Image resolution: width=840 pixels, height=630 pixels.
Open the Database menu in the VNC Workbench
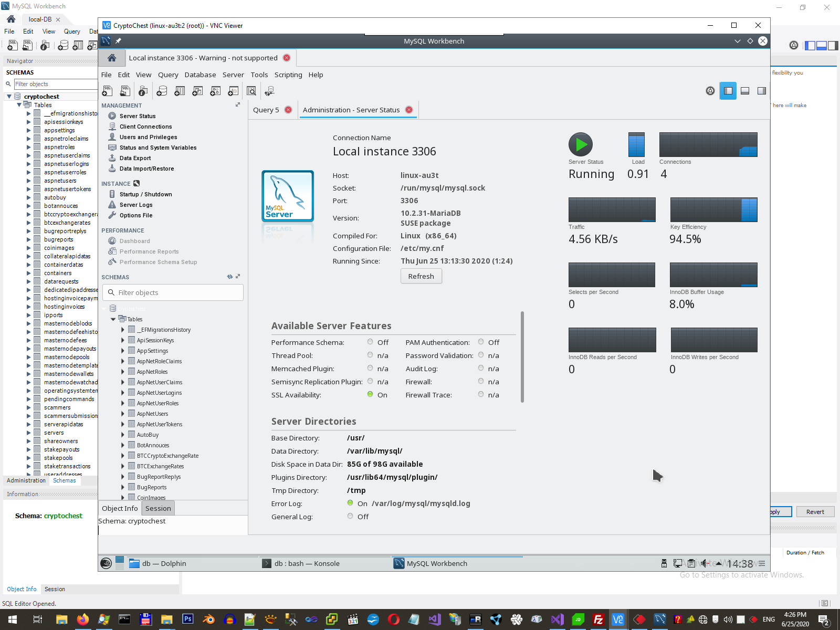point(200,75)
